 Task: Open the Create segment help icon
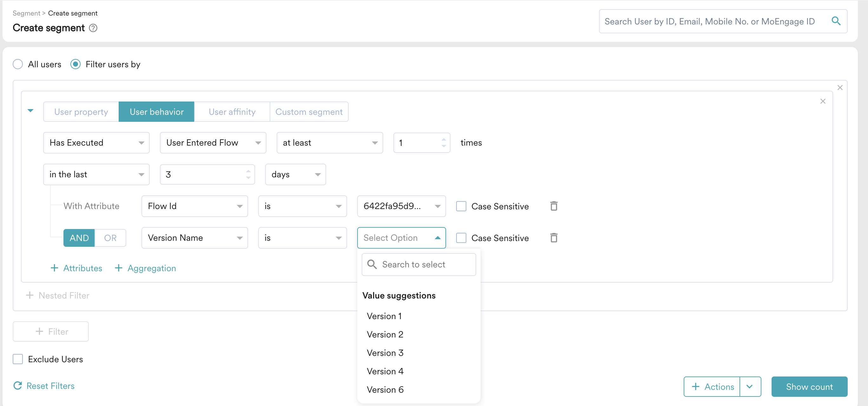tap(93, 28)
